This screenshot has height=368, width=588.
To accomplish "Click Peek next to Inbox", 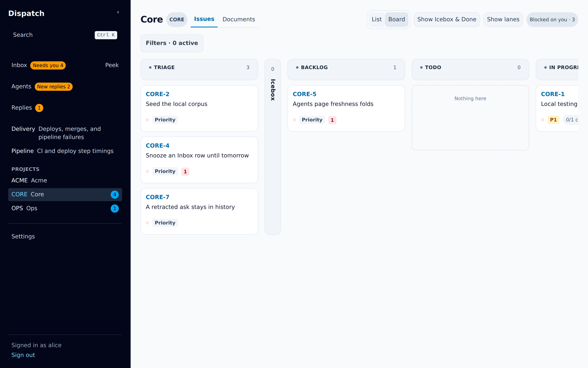I will point(112,65).
